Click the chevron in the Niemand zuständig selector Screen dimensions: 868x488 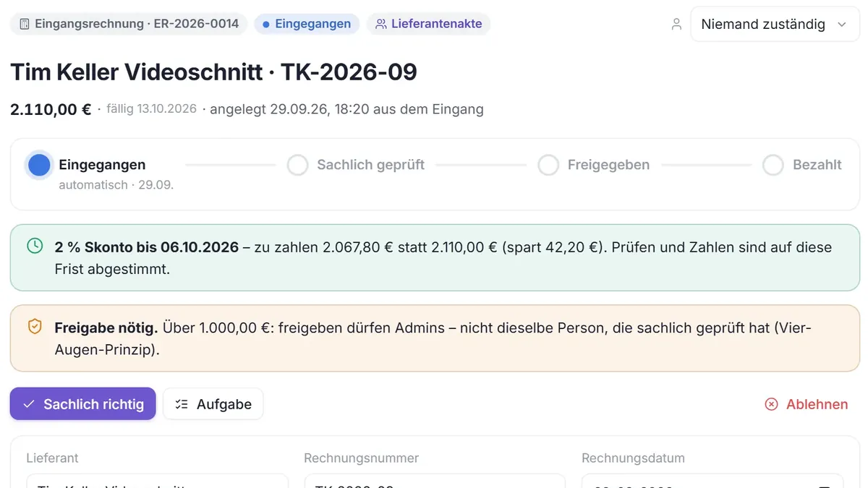point(842,25)
